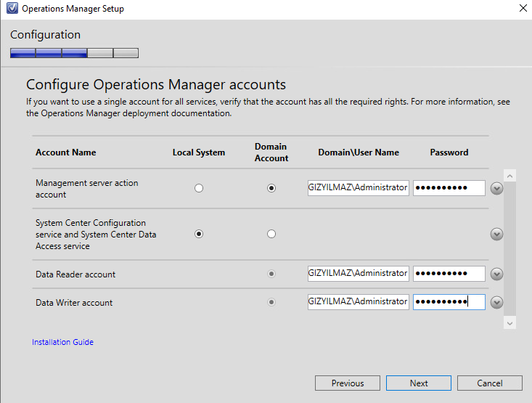Viewport: 532px width, 403px height.
Task: Click the Domain\User Name column header
Action: [359, 152]
